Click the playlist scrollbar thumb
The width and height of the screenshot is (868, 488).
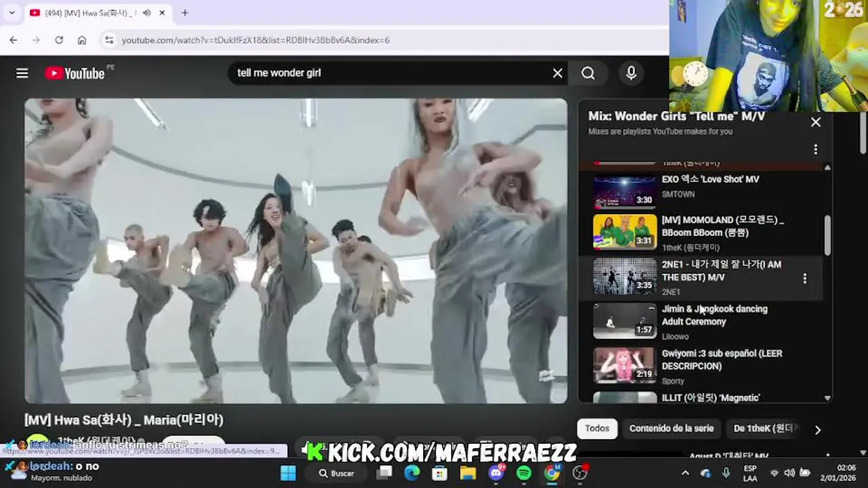827,235
